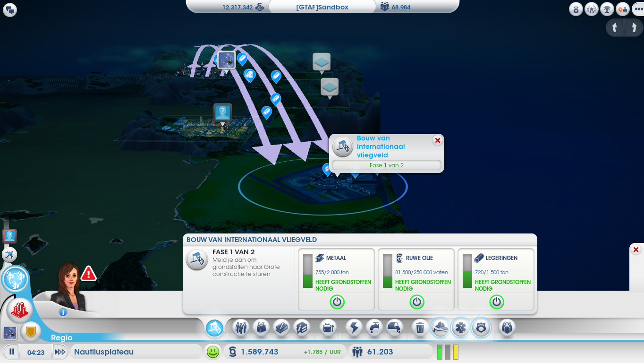644x363 pixels.
Task: Click the upper gray layered city-site marker
Action: 322,62
